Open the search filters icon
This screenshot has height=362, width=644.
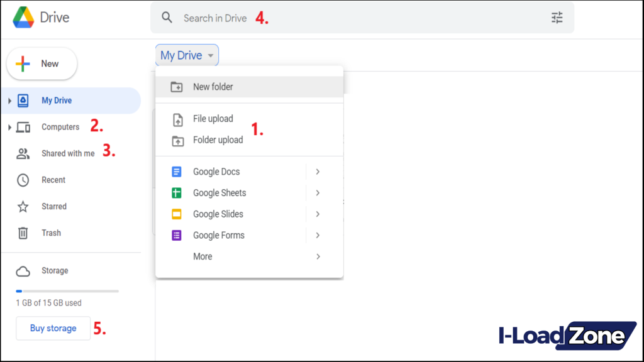click(557, 17)
